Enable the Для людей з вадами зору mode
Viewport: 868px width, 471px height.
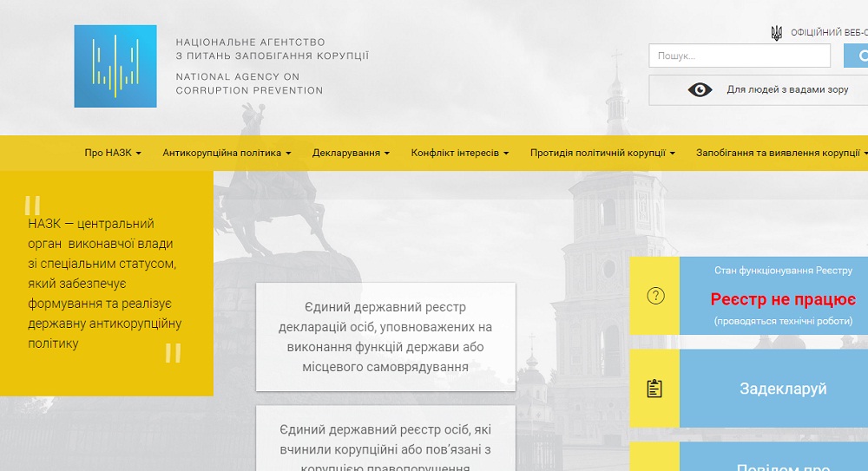786,89
